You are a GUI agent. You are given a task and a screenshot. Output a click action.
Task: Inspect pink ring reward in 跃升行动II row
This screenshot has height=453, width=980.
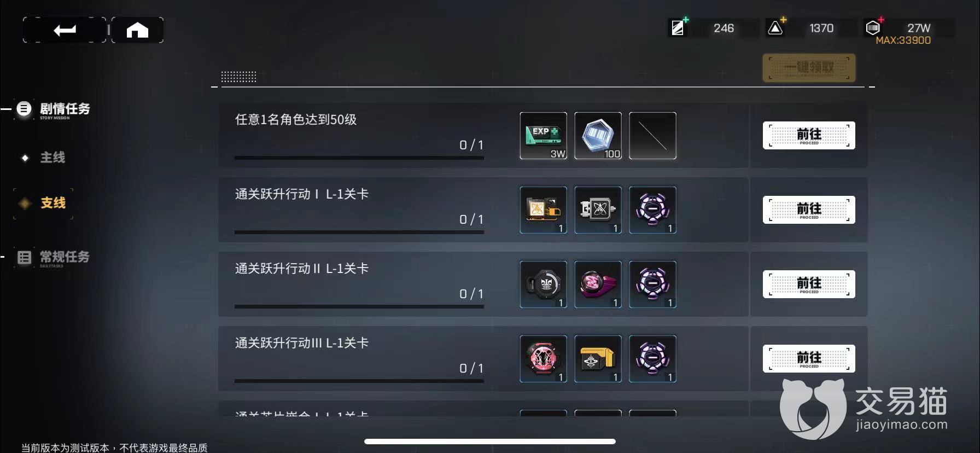point(598,284)
